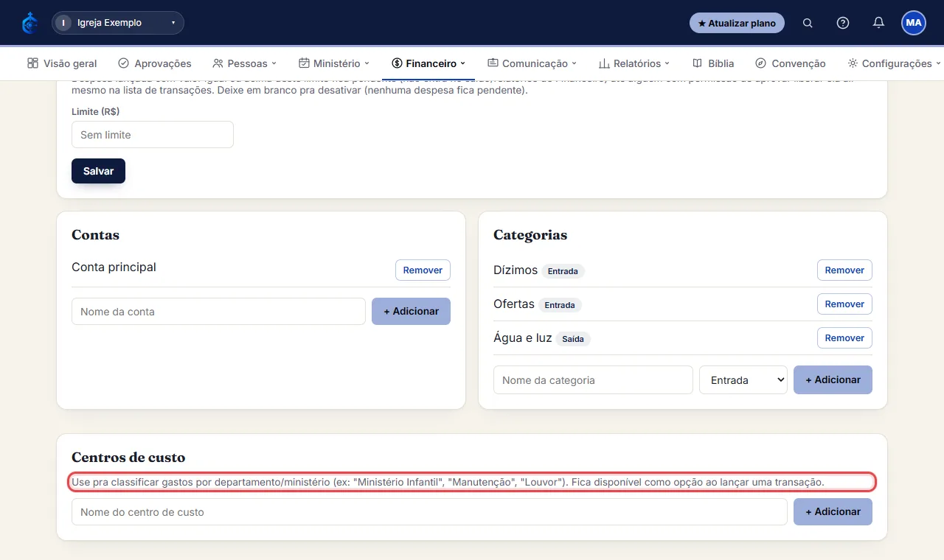Expand the Ministério menu chevron

click(367, 63)
